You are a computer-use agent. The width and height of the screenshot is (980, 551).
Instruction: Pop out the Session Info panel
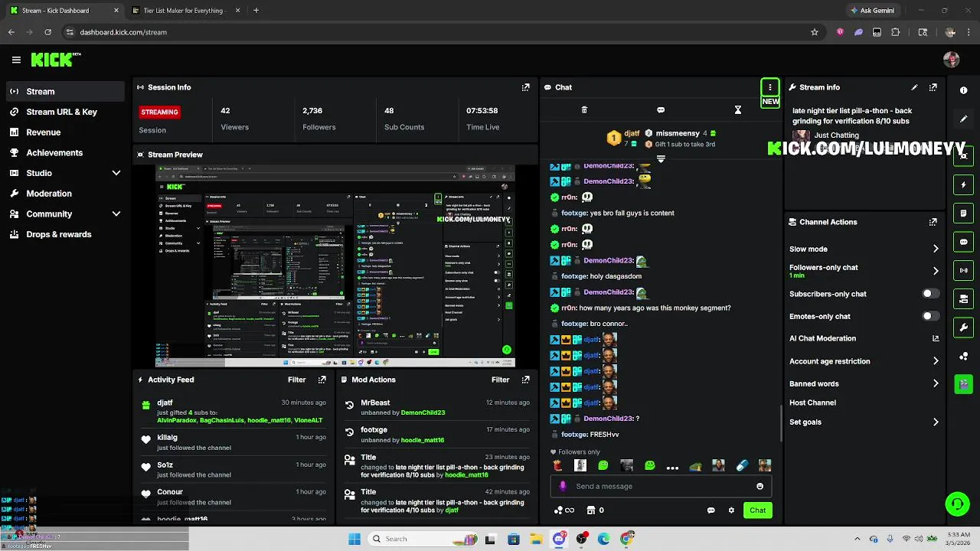[525, 87]
